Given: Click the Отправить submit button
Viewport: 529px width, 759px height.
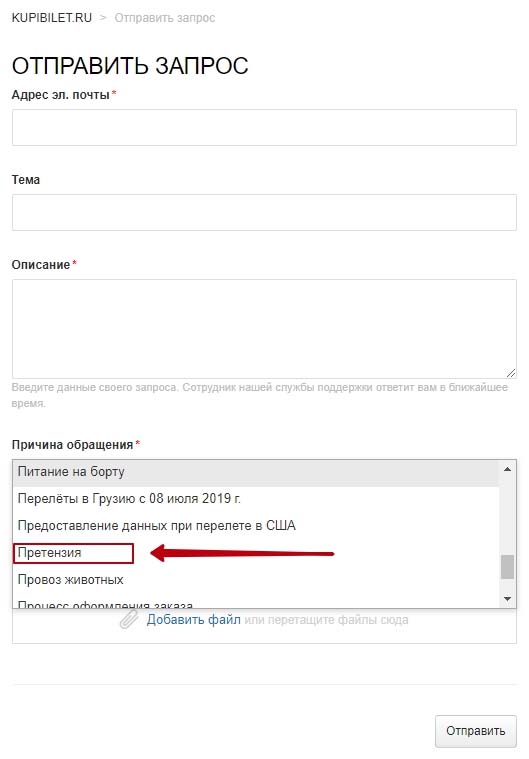Looking at the screenshot, I should (476, 731).
